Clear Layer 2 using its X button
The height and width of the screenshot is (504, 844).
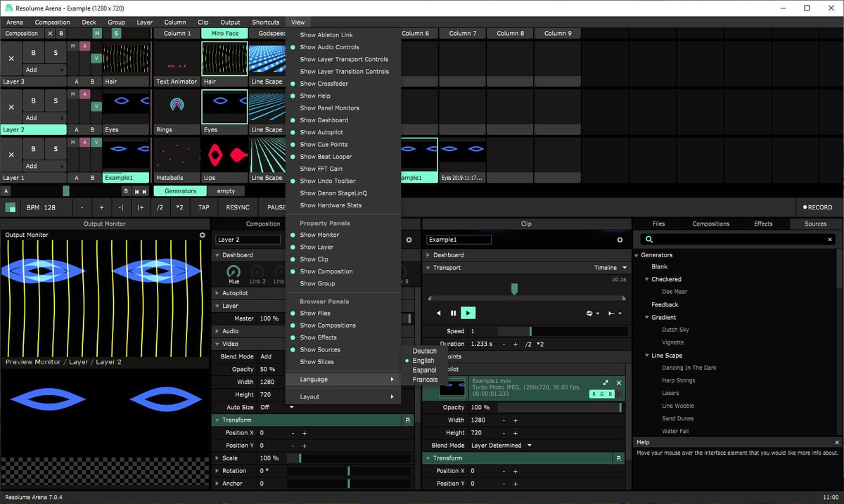11,107
